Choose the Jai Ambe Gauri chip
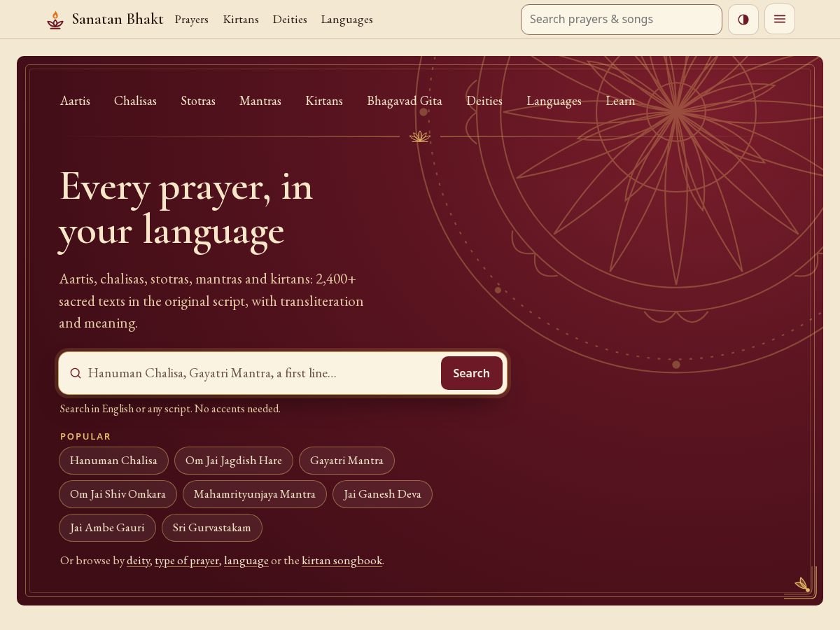This screenshot has height=630, width=840. pyautogui.click(x=107, y=528)
